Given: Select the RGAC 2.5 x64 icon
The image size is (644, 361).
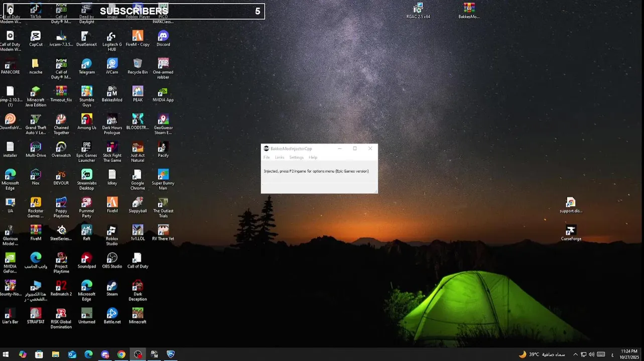Looking at the screenshot, I should pyautogui.click(x=418, y=11).
